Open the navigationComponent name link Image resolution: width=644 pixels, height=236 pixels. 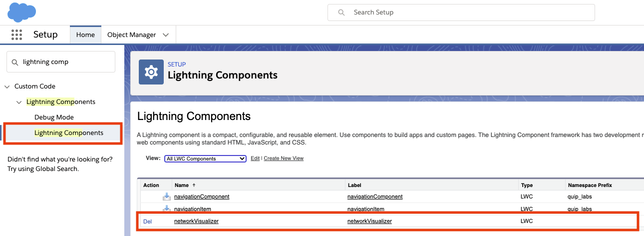(x=202, y=196)
